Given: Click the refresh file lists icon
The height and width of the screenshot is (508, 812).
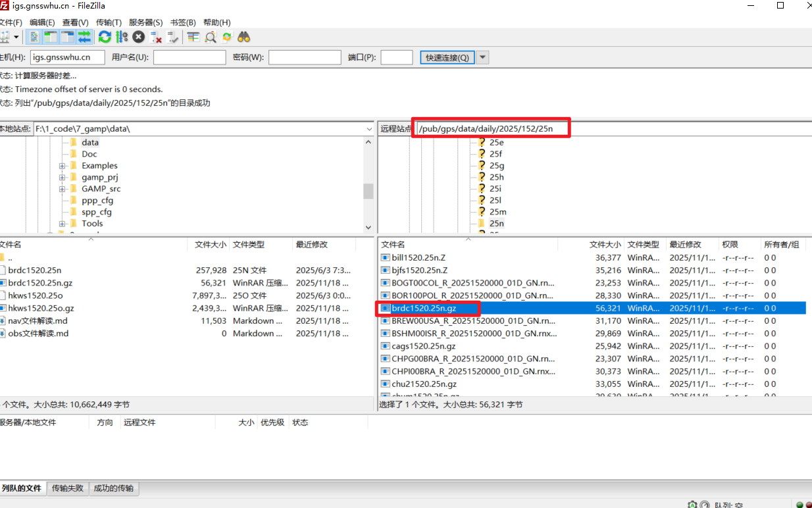Looking at the screenshot, I should [105, 38].
